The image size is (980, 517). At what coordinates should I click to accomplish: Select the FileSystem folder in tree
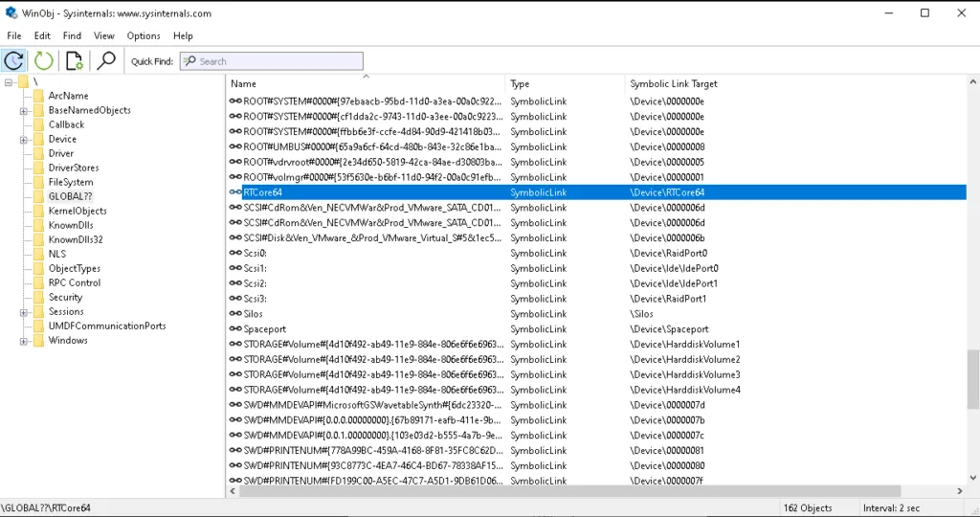tap(71, 182)
